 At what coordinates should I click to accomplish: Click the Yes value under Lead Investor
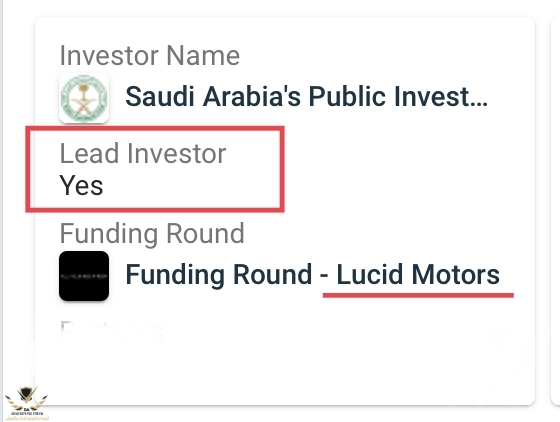pyautogui.click(x=81, y=185)
